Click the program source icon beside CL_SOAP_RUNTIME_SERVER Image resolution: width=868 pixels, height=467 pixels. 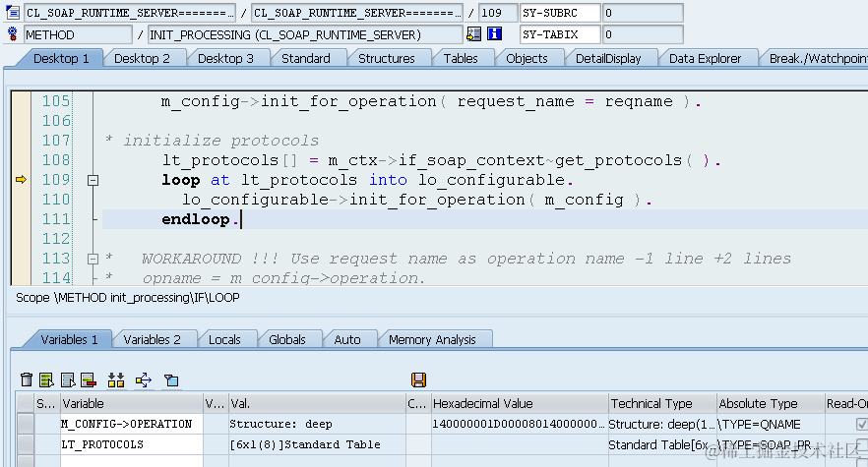13,12
